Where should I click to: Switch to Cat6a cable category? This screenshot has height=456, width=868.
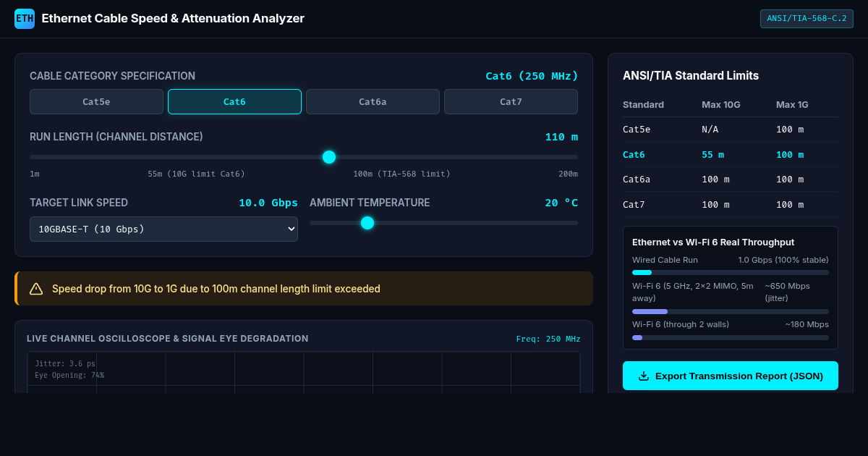tap(373, 102)
